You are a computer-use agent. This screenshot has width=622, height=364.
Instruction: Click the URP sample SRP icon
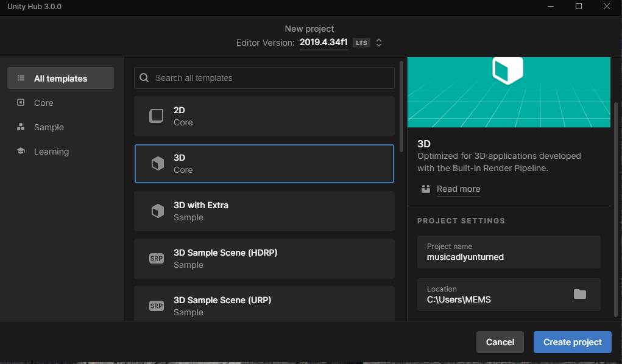157,306
